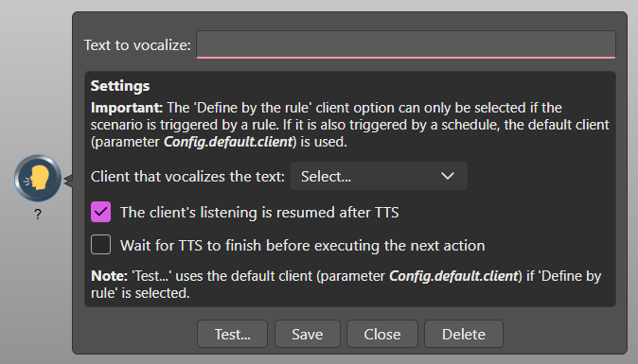Click the 'client's listening is resumed after TTS' label

tap(259, 213)
